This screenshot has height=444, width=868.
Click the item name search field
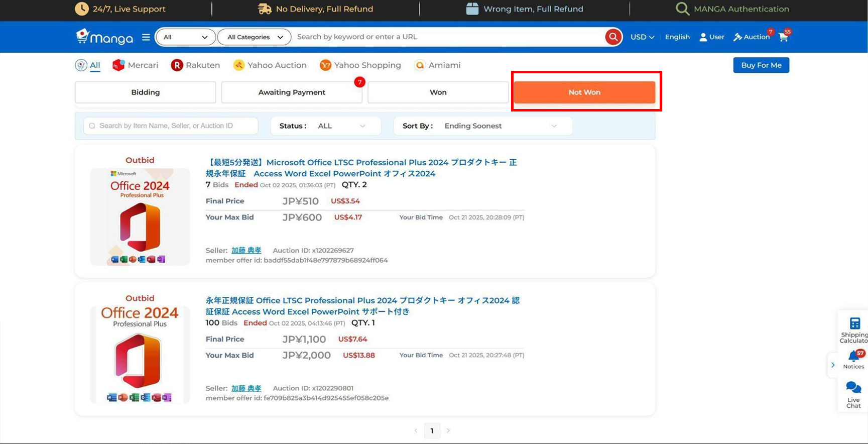(x=173, y=126)
